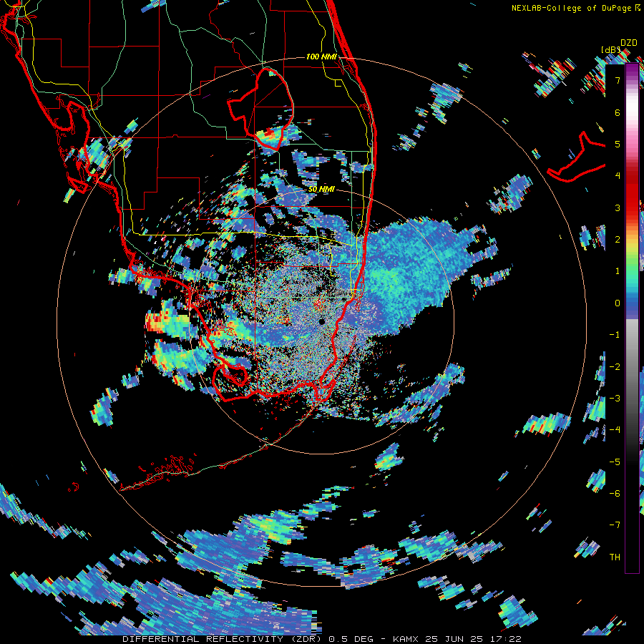
Task: Click the 6 value on color scale
Action: pos(618,112)
